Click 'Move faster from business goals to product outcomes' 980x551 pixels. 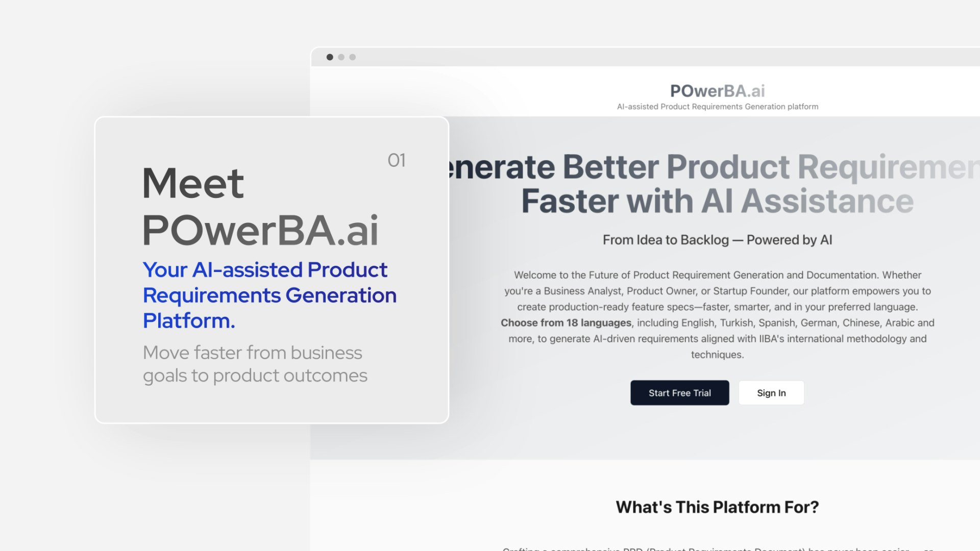[255, 364]
